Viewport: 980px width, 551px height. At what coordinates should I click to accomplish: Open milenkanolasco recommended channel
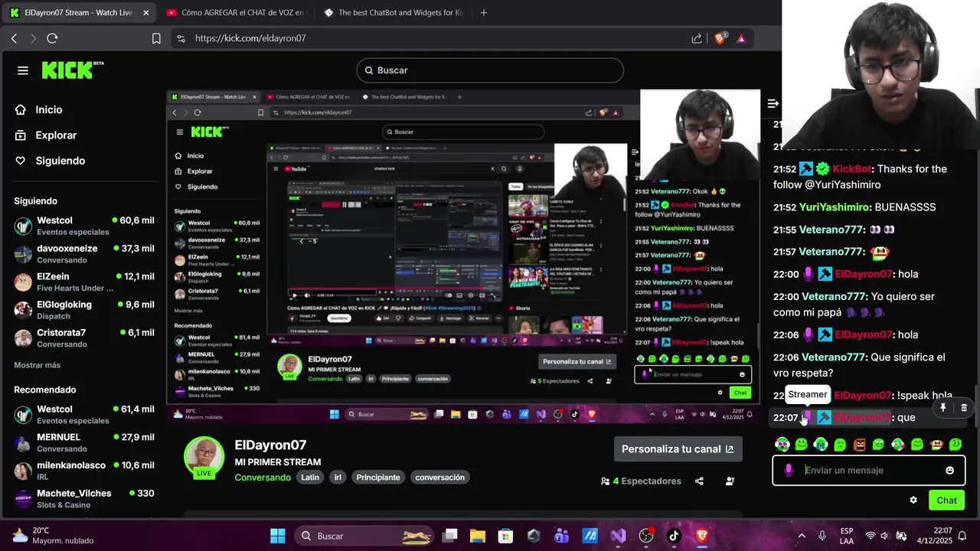click(x=84, y=471)
